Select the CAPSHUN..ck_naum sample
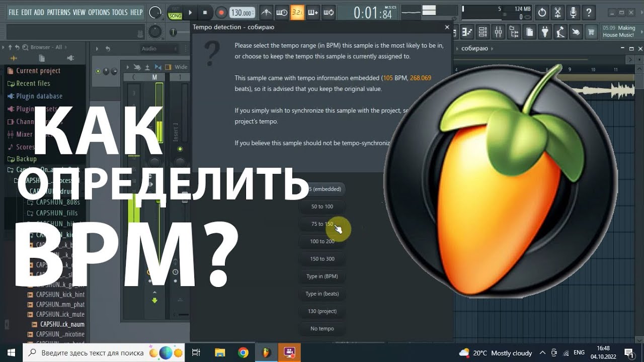 click(x=62, y=324)
